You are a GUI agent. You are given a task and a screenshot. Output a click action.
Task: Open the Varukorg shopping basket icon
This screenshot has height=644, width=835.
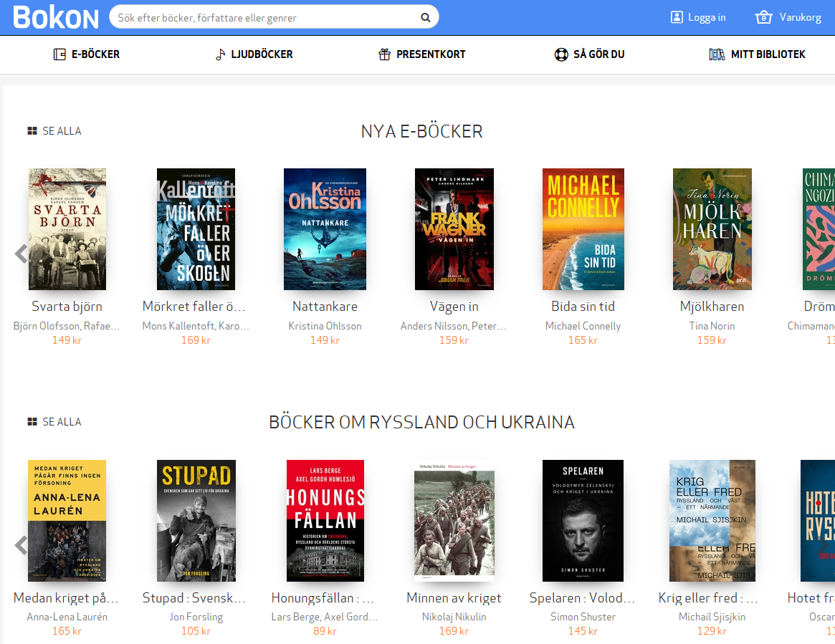point(763,17)
